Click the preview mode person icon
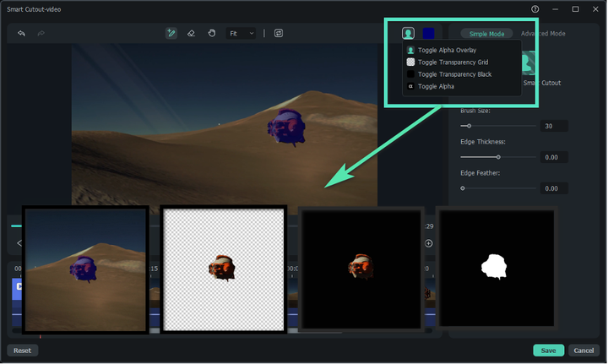The image size is (608, 364). click(x=408, y=34)
